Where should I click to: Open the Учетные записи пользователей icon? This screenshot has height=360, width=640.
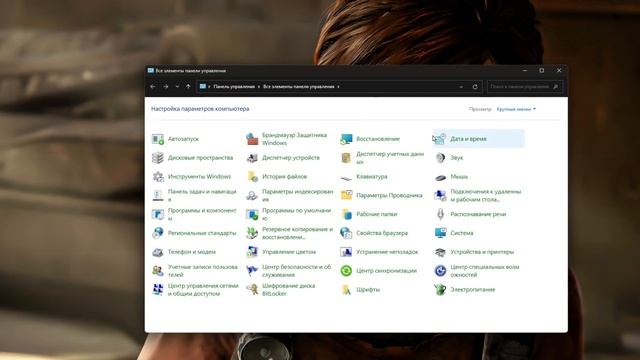pyautogui.click(x=158, y=271)
